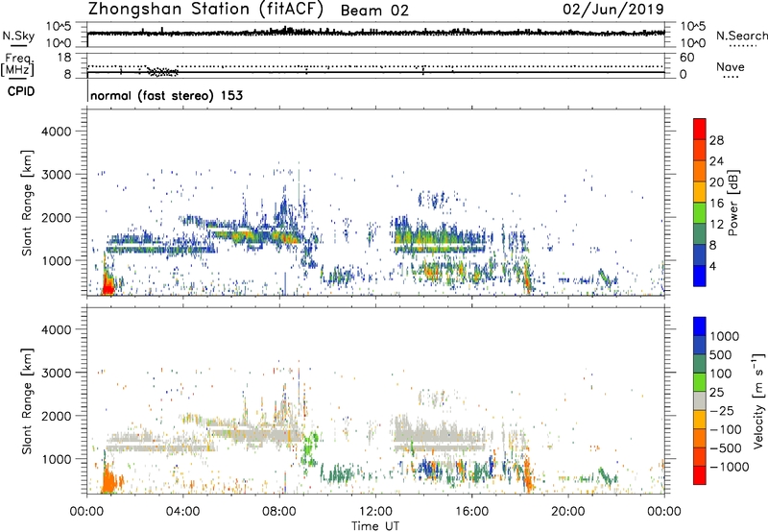This screenshot has width=768, height=532.
Task: Click the '12:00' time tick label
Action: pos(375,512)
